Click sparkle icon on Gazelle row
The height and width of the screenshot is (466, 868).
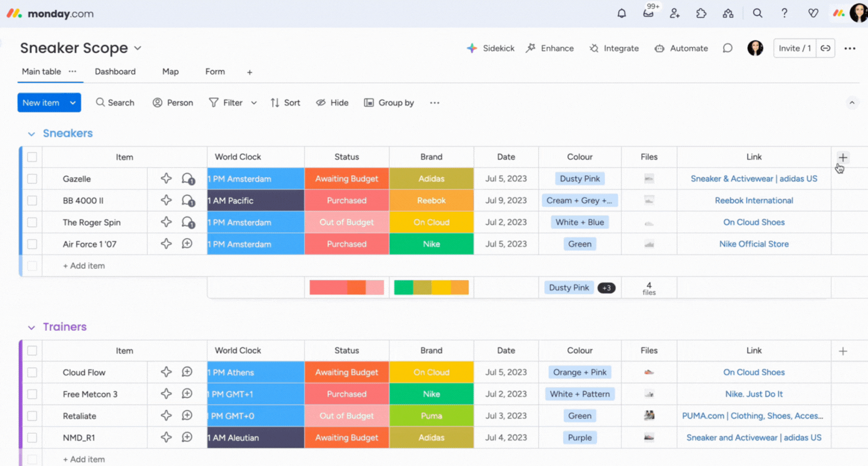click(x=166, y=179)
